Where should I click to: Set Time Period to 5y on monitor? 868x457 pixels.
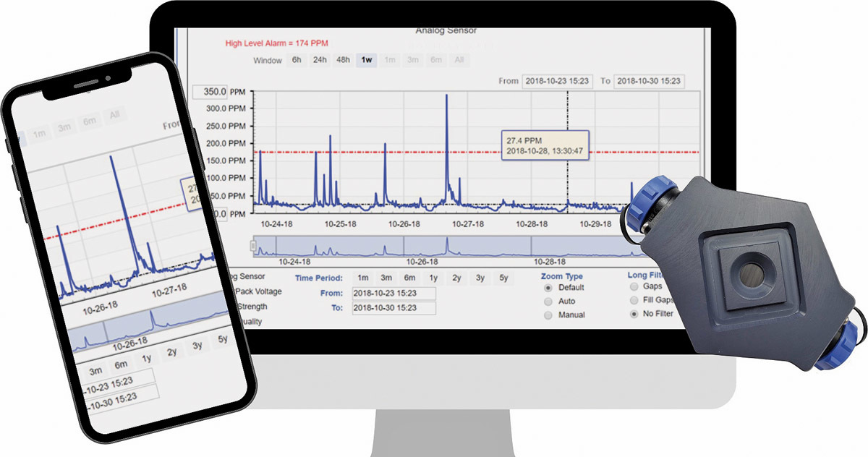tap(503, 278)
